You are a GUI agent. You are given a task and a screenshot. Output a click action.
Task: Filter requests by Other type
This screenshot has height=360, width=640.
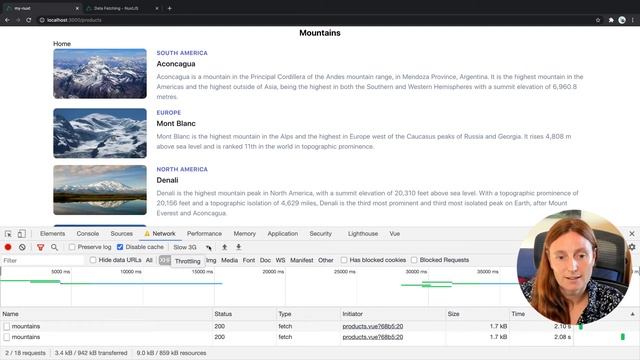click(x=326, y=260)
